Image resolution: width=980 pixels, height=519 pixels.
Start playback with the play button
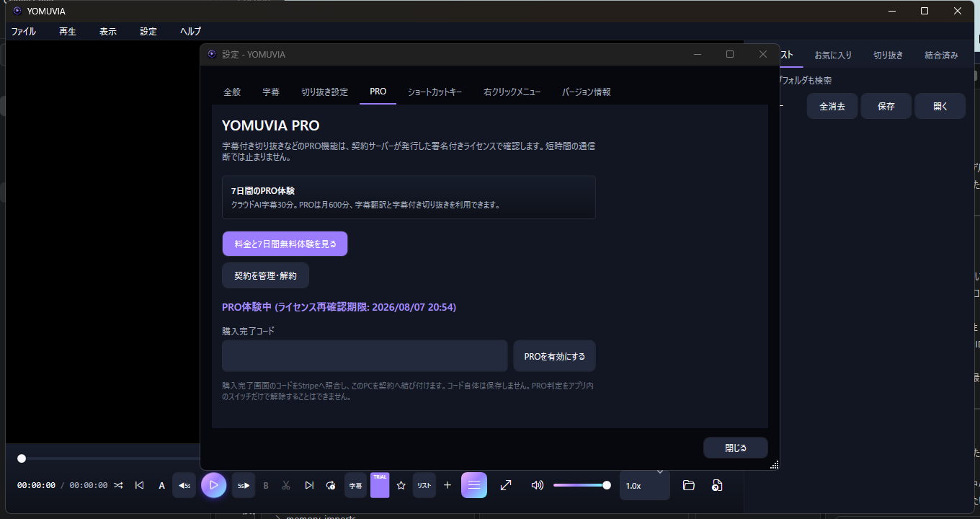coord(213,485)
